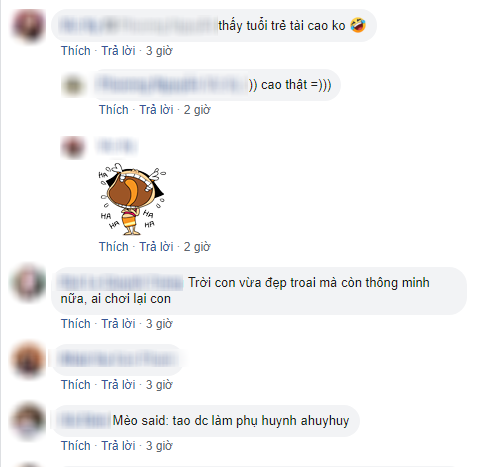Open avatar beside the "Mèo said" comment

pyautogui.click(x=28, y=421)
